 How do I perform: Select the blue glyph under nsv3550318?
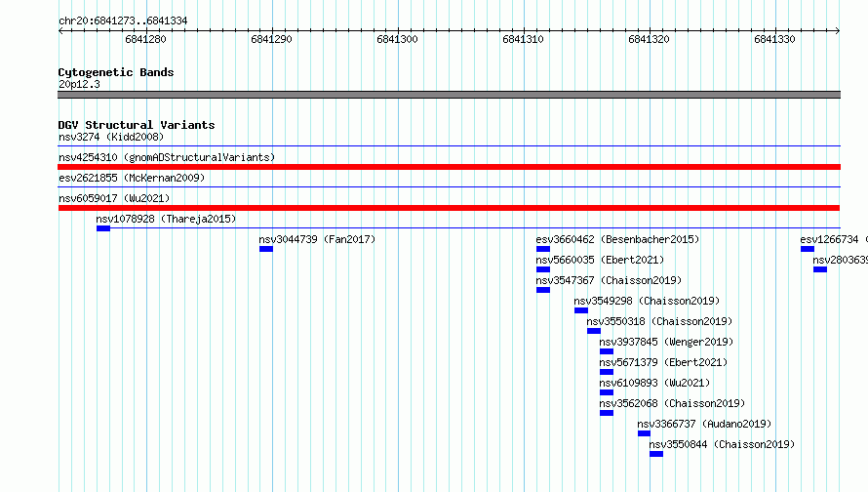[x=594, y=331]
